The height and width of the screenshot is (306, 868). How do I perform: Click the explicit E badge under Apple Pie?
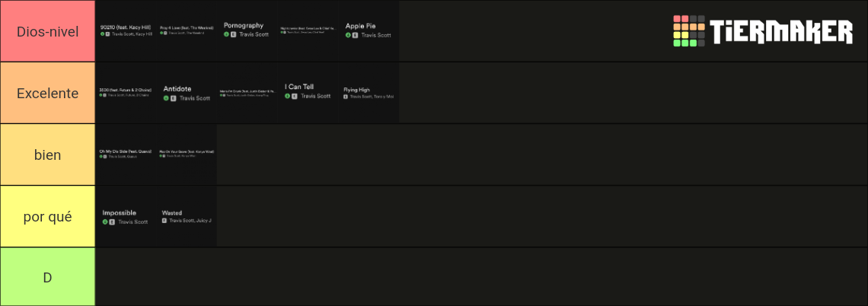[355, 35]
